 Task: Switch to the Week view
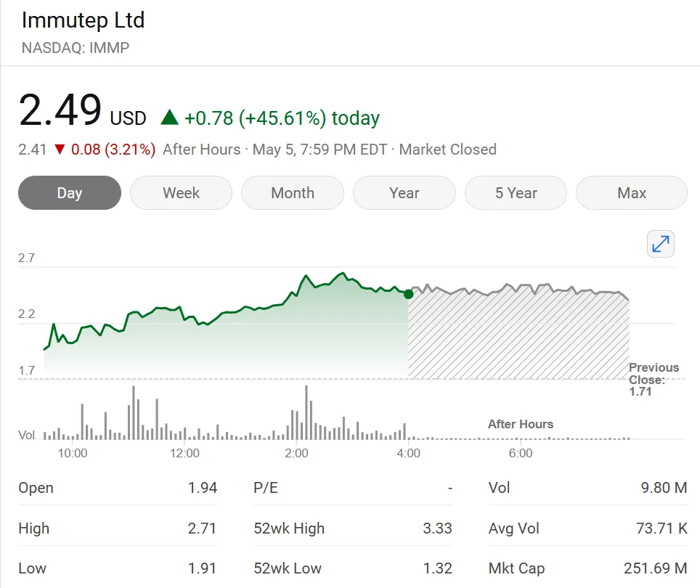pos(181,193)
